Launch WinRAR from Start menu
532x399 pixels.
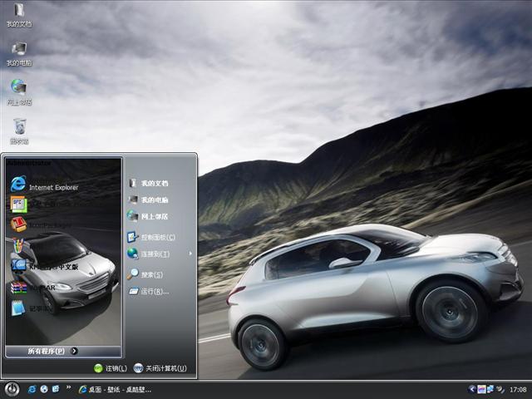point(34,288)
